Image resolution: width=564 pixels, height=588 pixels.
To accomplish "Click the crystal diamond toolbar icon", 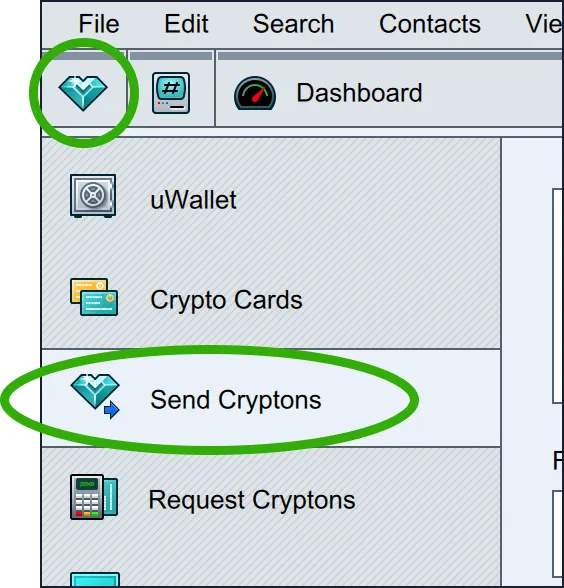I will pos(83,93).
